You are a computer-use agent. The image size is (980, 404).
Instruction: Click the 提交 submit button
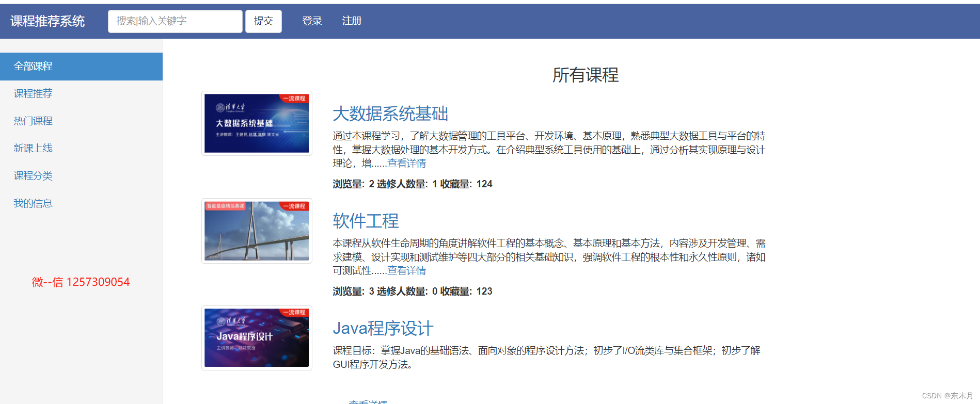coord(263,21)
